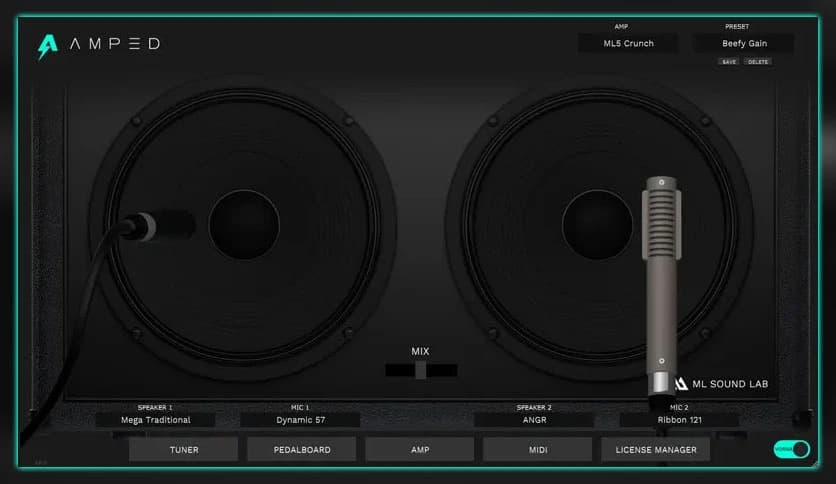Click the MIX slider handle
This screenshot has height=484, width=836.
click(421, 370)
